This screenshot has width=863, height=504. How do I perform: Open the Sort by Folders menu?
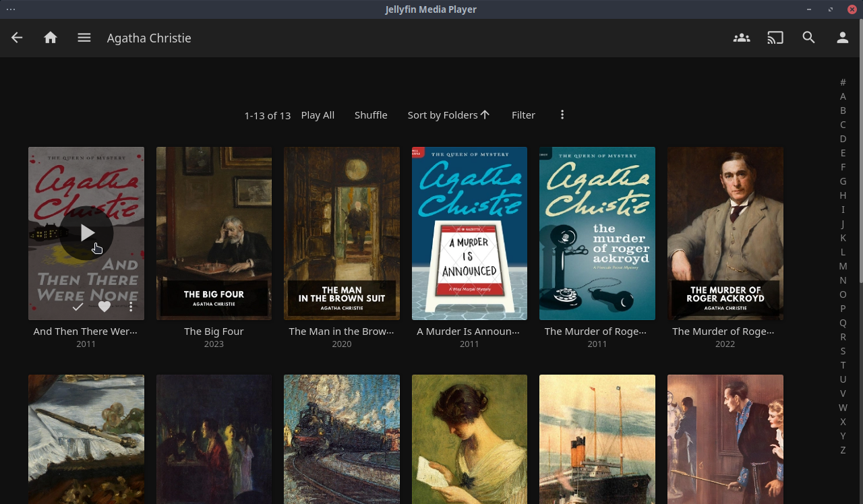[x=448, y=115]
